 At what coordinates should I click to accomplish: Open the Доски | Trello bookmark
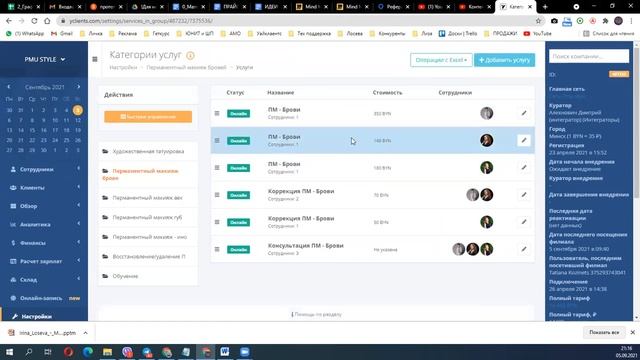[x=458, y=33]
